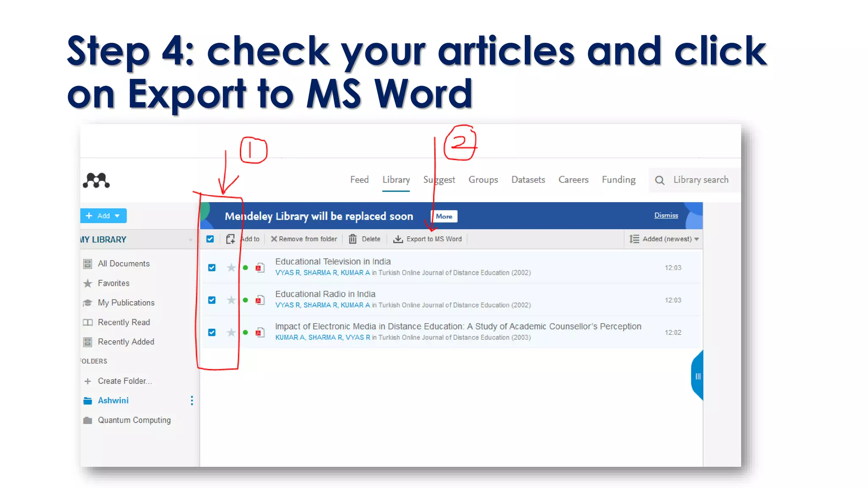
Task: Uncheck Educational Television in India checkbox
Action: point(212,268)
